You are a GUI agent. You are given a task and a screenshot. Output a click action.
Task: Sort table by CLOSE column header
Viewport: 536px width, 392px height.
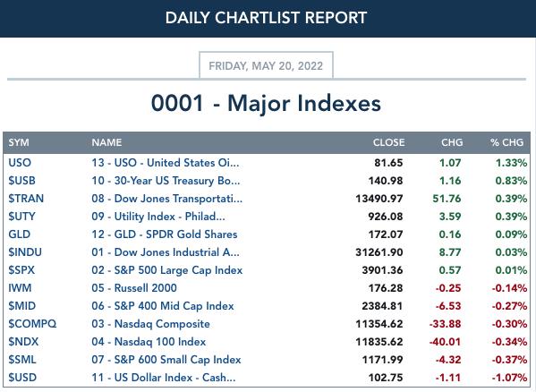[x=388, y=142]
